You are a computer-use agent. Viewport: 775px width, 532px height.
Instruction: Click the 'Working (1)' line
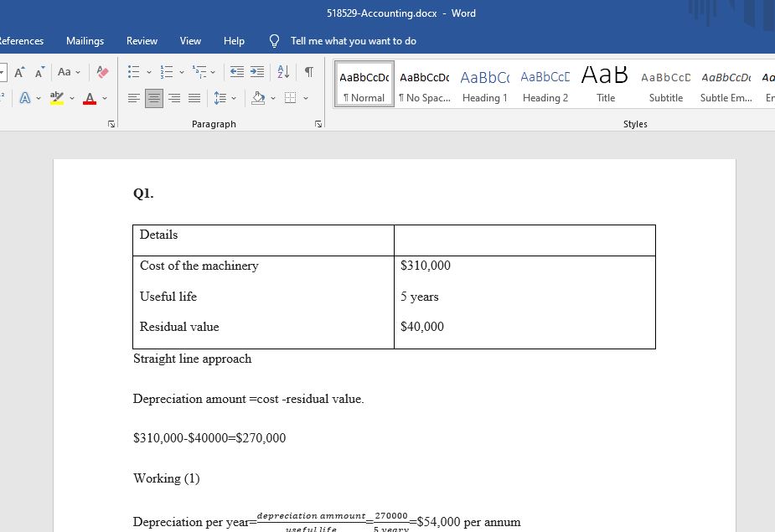click(167, 478)
